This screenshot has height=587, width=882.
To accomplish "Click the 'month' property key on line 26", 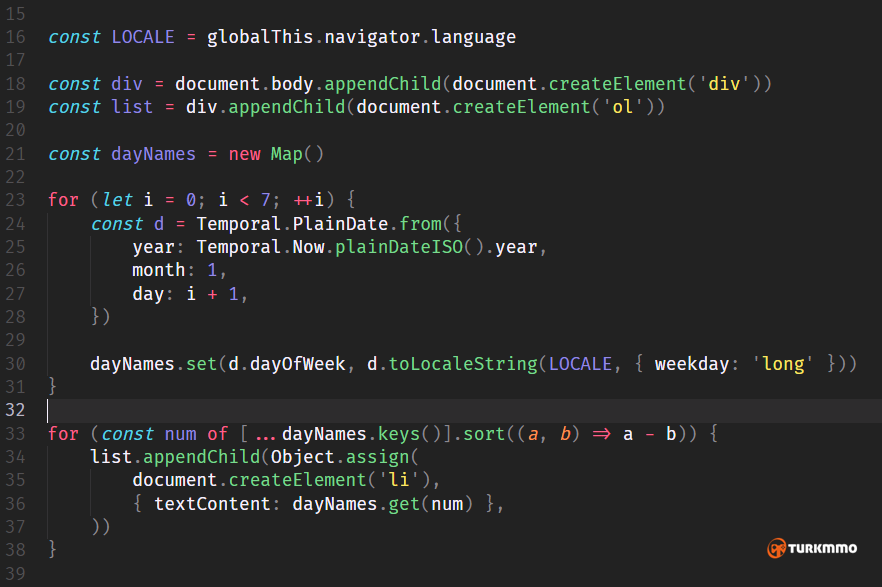I will (x=158, y=270).
